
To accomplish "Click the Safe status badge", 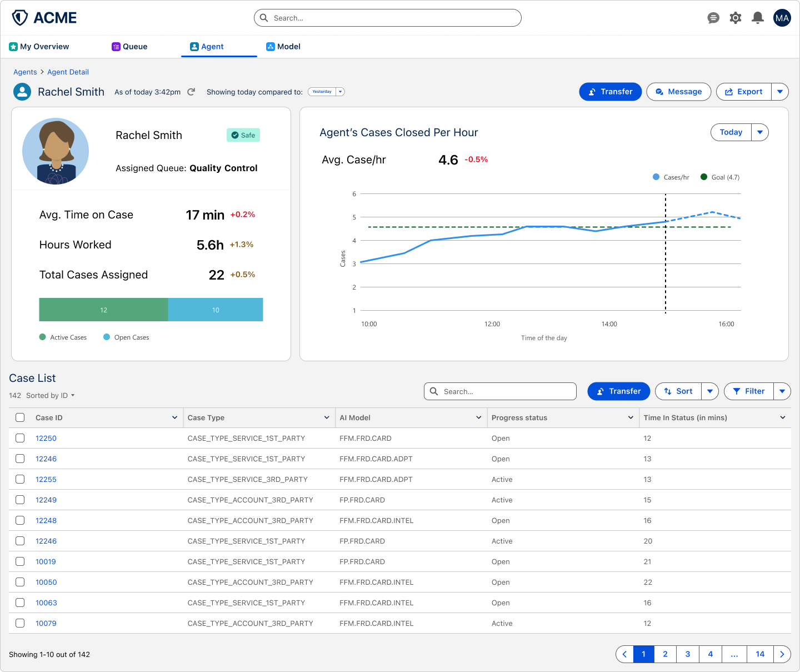I will coord(243,135).
